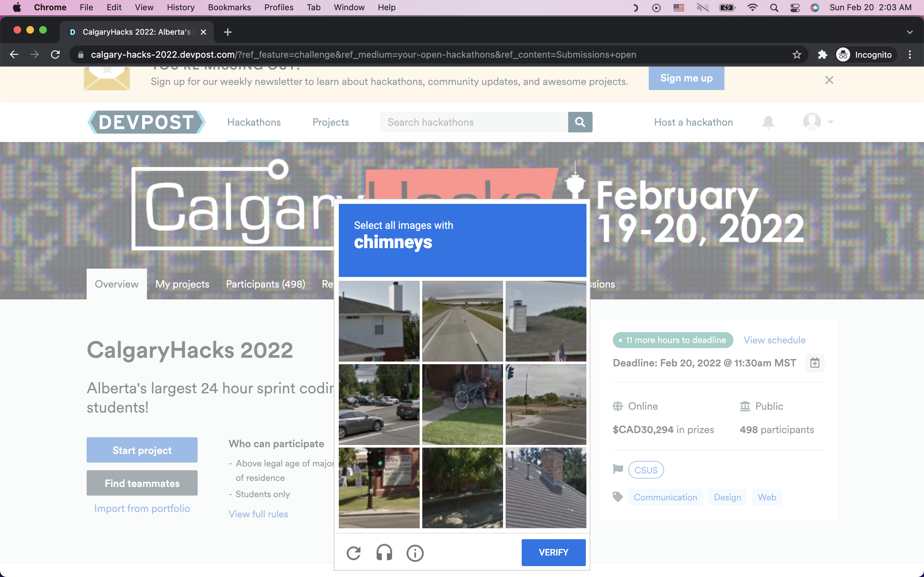
Task: Click Sign me up button
Action: coord(686,78)
